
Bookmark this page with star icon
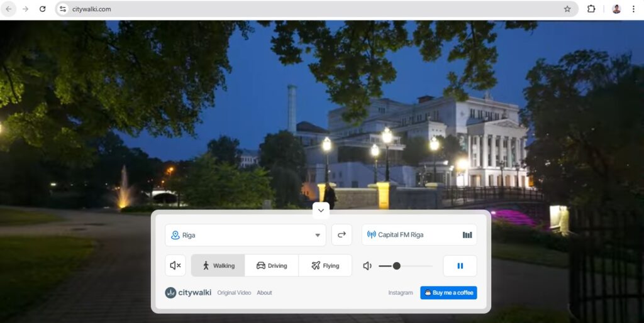click(567, 9)
